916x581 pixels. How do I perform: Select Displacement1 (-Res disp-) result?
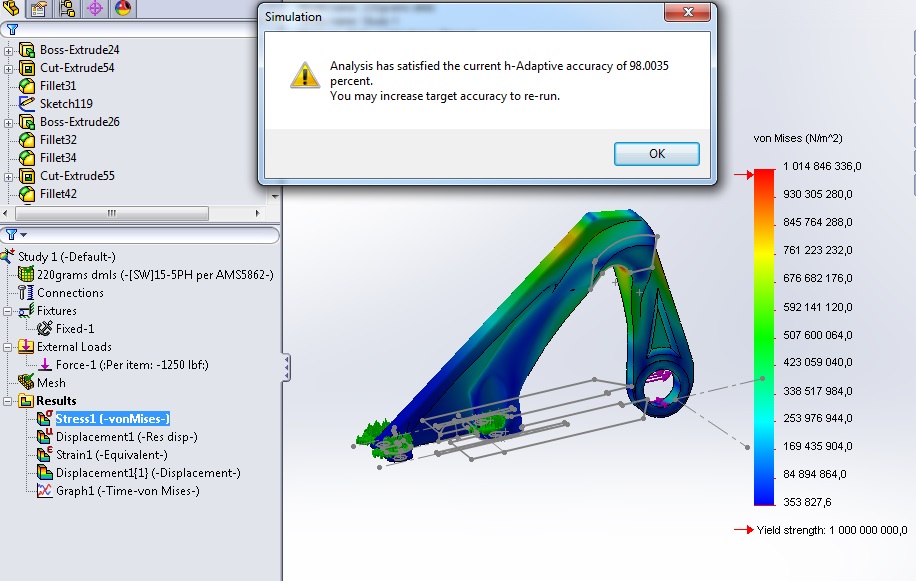[x=126, y=437]
